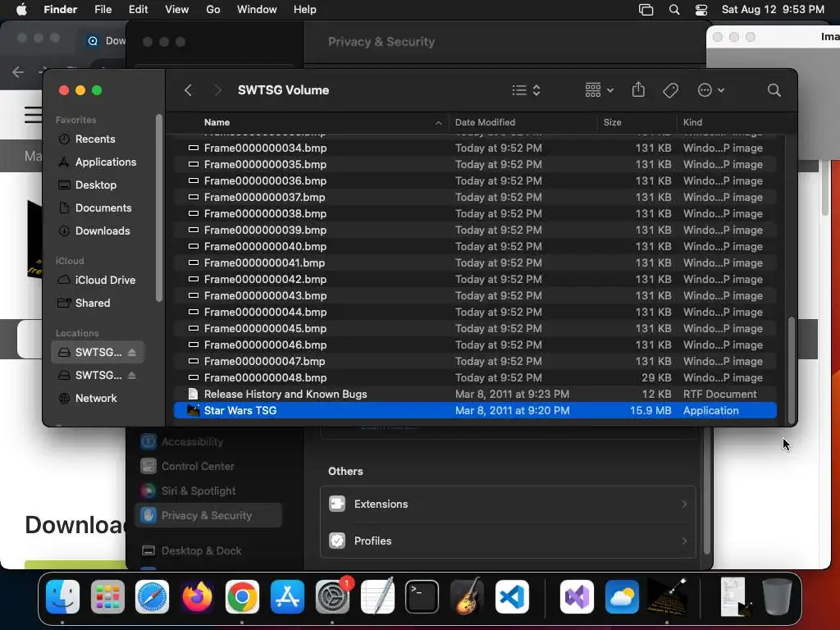Open the Apple menu

click(x=21, y=10)
